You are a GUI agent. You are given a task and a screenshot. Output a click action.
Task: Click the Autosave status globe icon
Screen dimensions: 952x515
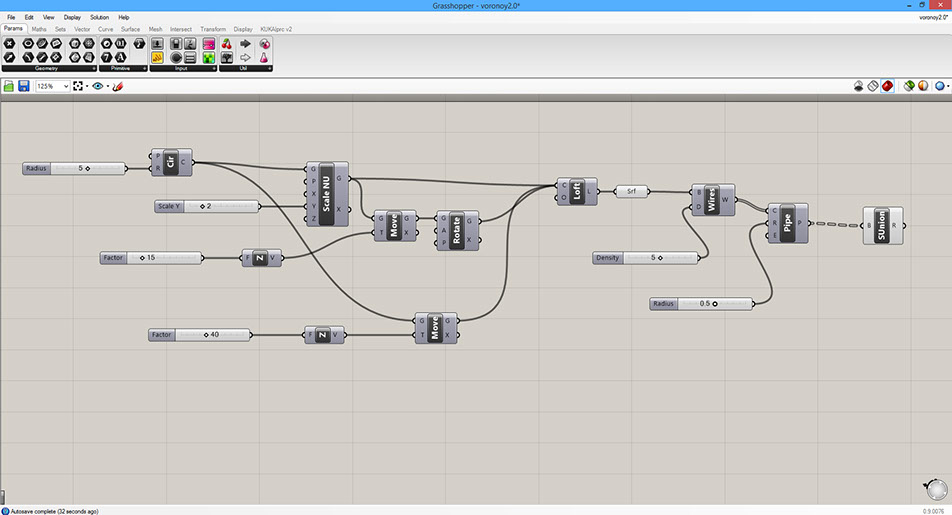pyautogui.click(x=5, y=511)
